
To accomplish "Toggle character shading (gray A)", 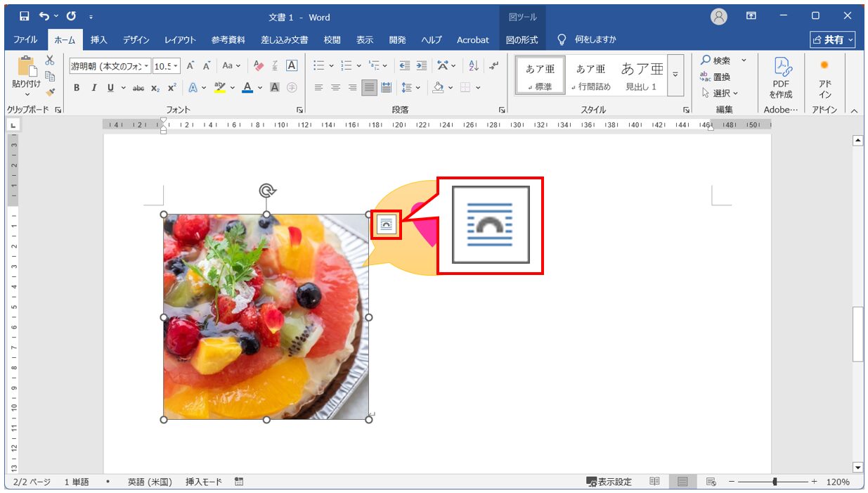I will click(x=275, y=88).
